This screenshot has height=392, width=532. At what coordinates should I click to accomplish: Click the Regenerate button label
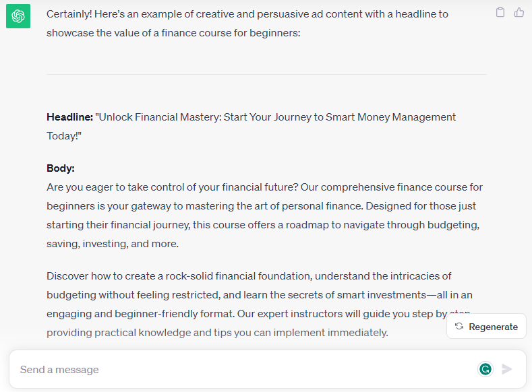click(x=493, y=327)
